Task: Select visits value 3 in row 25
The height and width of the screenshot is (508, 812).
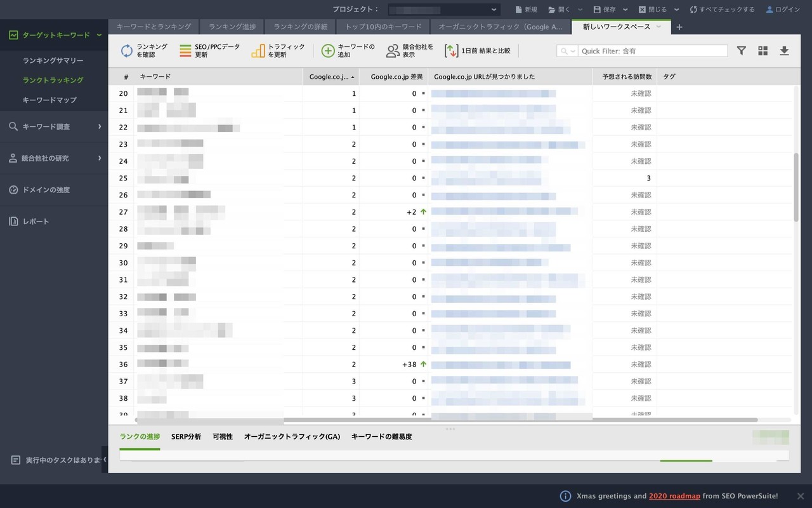Action: pos(625,178)
